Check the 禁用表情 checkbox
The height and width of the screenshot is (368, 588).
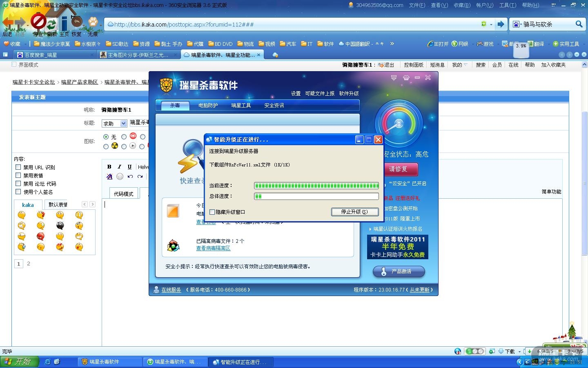click(x=18, y=175)
